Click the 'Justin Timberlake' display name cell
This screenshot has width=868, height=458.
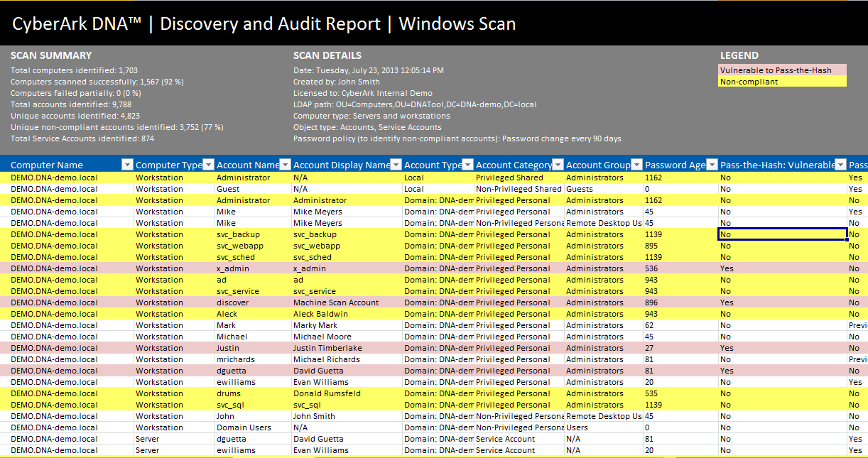[347, 348]
